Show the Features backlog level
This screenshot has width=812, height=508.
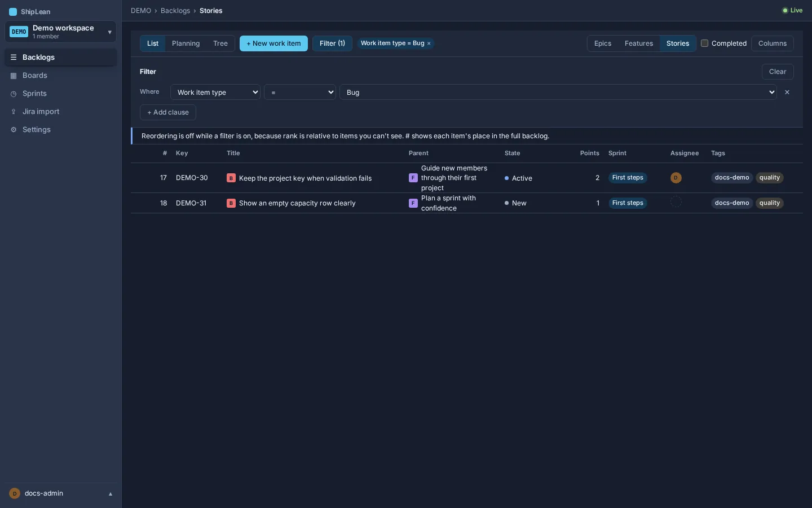coord(639,43)
